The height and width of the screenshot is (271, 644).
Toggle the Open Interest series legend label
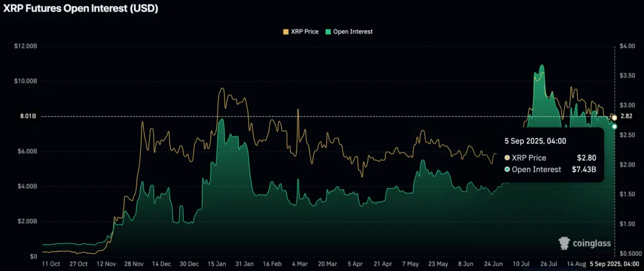tap(353, 31)
